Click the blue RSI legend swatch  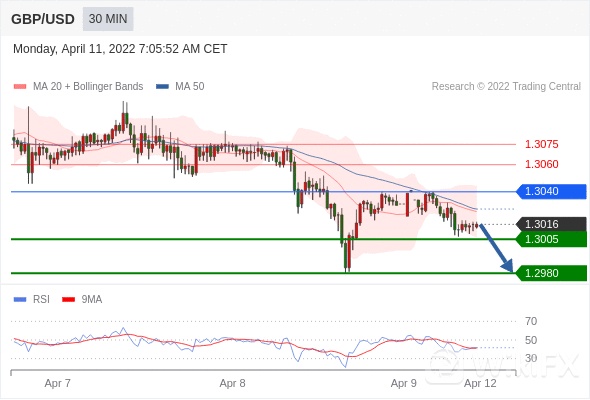click(x=20, y=300)
